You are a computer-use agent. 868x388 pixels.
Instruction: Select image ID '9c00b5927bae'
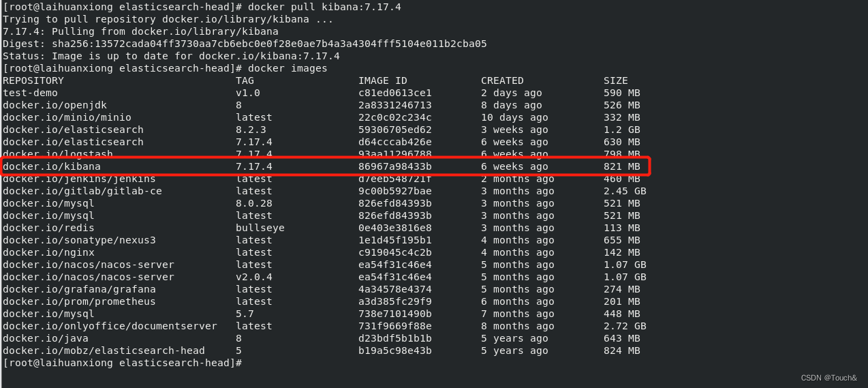coord(395,191)
